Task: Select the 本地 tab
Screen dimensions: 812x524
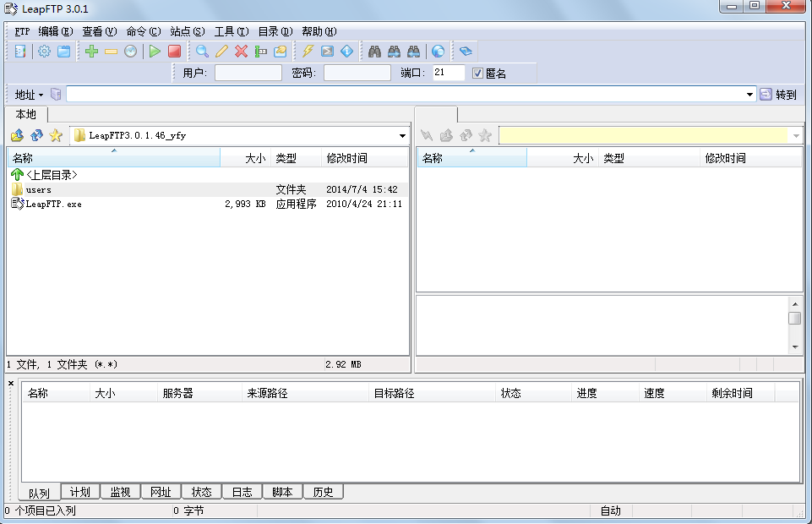Action: (x=26, y=114)
